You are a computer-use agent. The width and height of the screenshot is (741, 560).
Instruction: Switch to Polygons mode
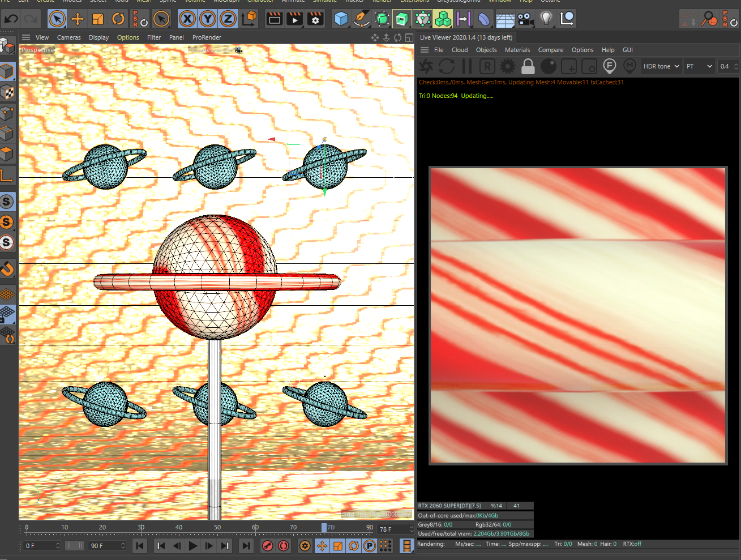click(x=7, y=154)
